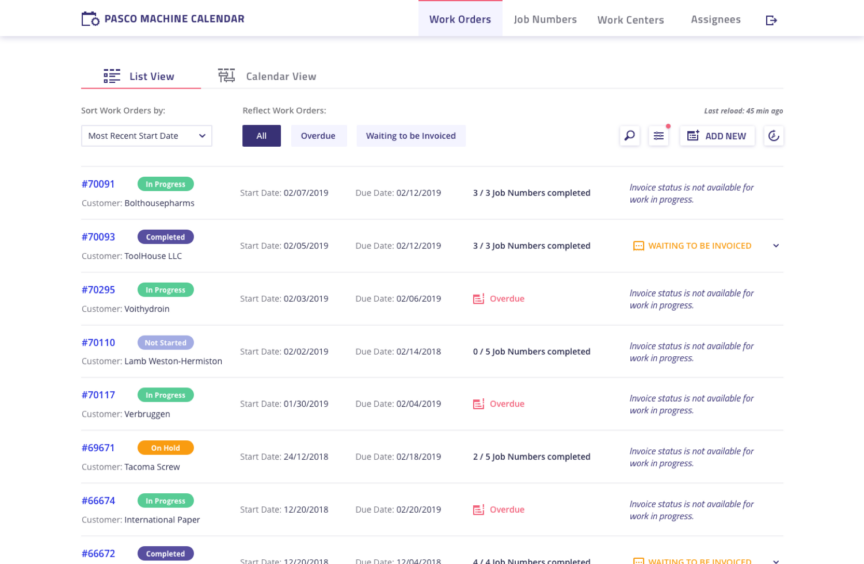Click the On Hold status badge for #69671
Viewport: 864px width, 564px height.
[165, 448]
